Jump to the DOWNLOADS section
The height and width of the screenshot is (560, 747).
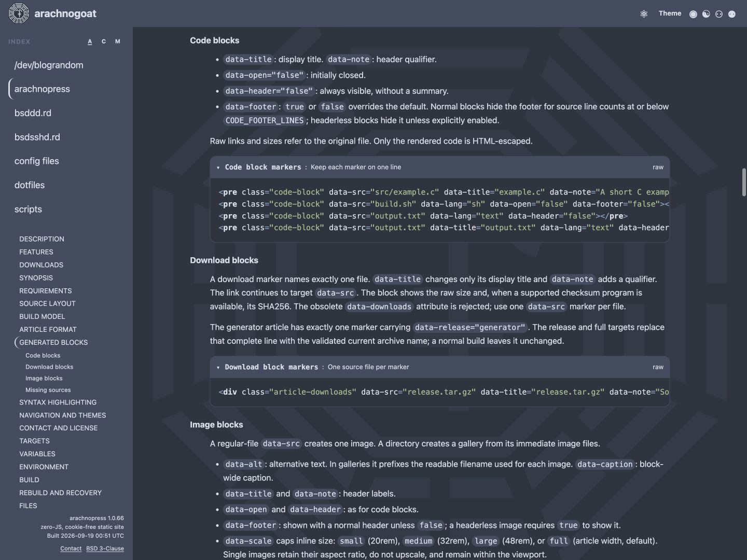pyautogui.click(x=41, y=265)
